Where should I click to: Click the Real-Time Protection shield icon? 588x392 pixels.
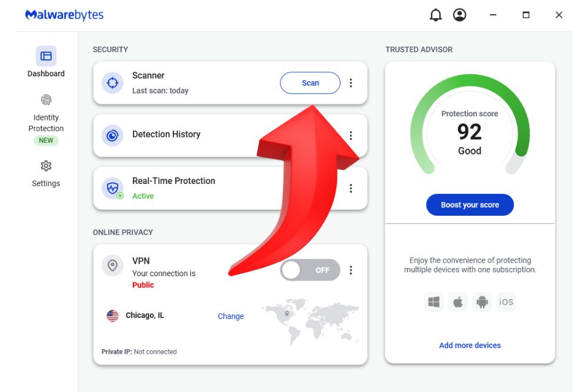pyautogui.click(x=112, y=188)
